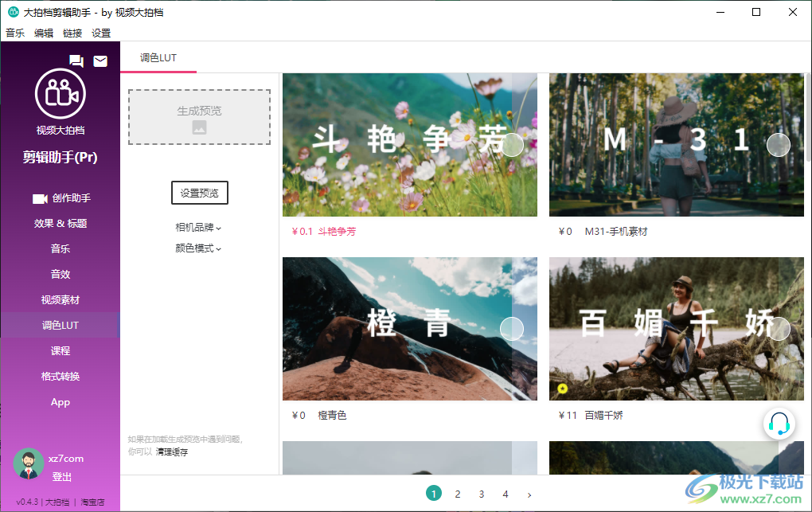Open the chat messages icon in sidebar
Screen dimensions: 812x512
coord(76,61)
